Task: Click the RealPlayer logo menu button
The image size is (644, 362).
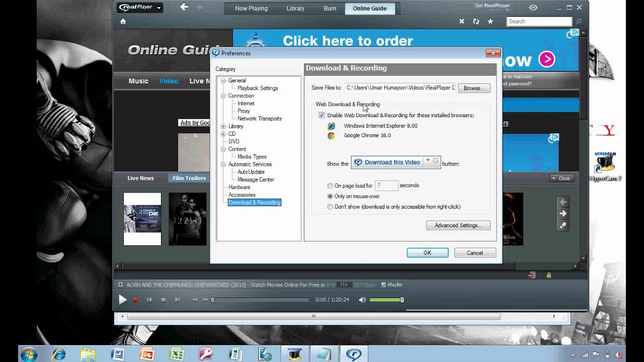Action: coord(139,8)
